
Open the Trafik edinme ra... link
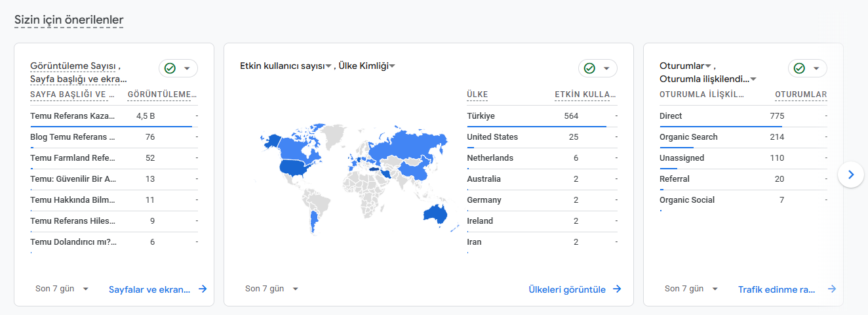[x=777, y=289]
